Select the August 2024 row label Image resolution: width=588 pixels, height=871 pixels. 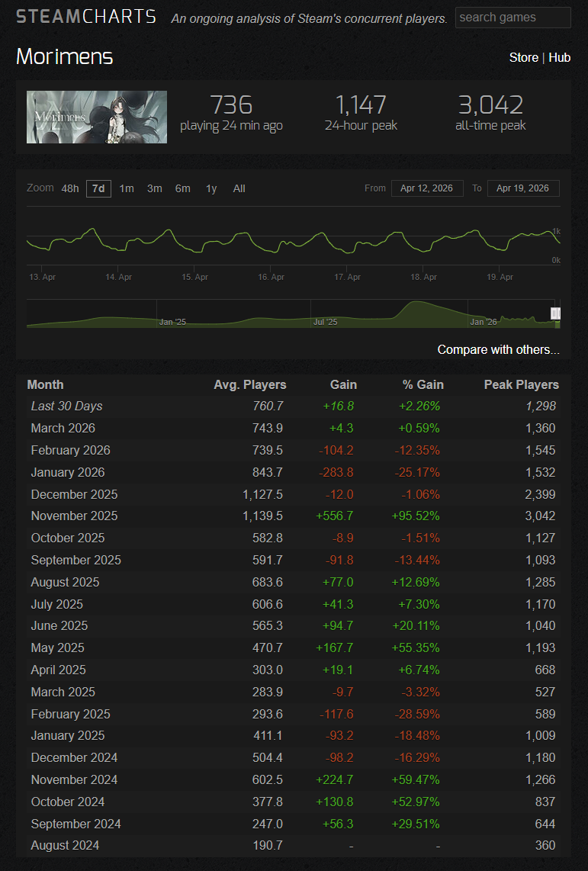65,845
